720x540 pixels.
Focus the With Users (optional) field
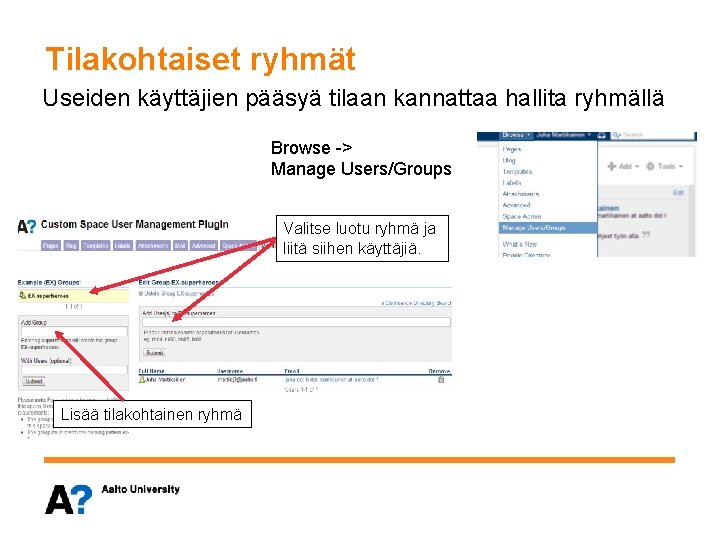point(74,370)
